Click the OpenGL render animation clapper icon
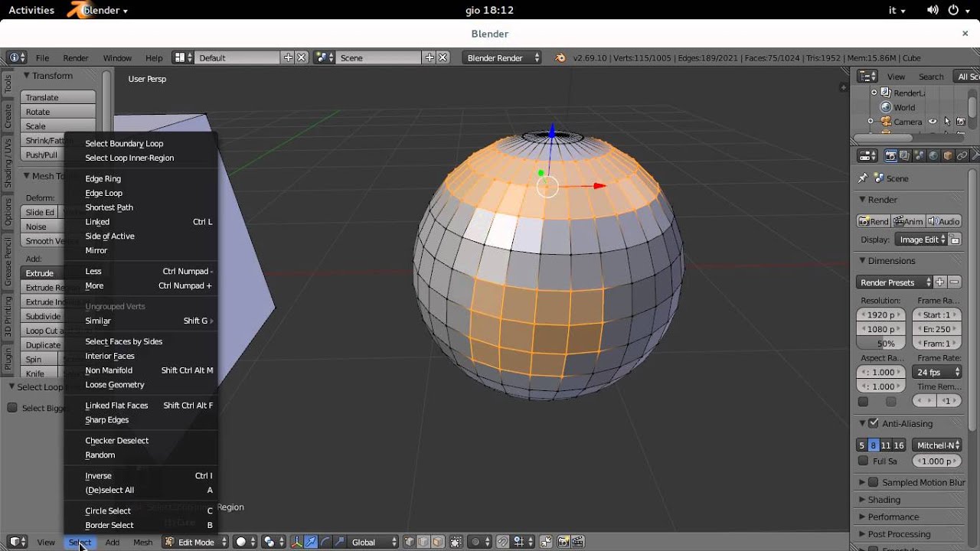The image size is (980, 551). point(578,542)
